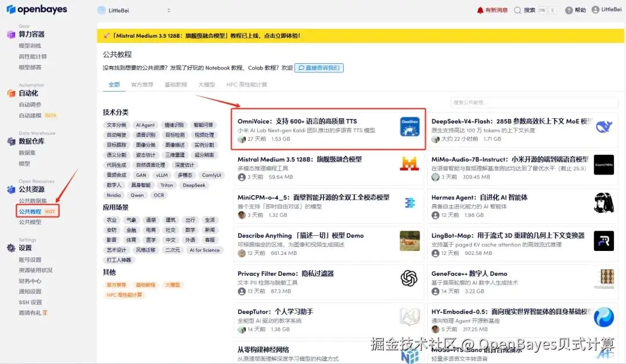Click the LittleBei user avatar at top right

pyautogui.click(x=595, y=10)
